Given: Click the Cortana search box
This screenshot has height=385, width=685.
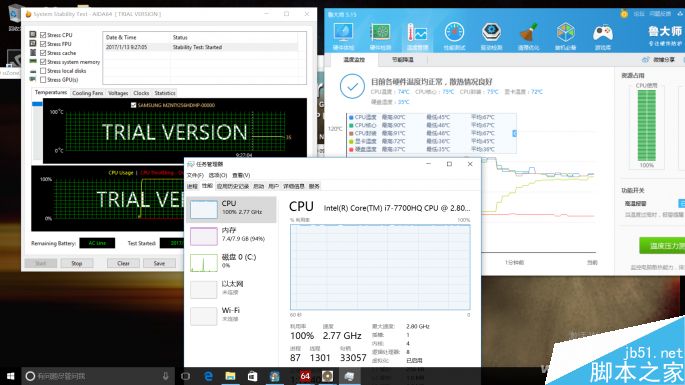Looking at the screenshot, I should point(98,376).
